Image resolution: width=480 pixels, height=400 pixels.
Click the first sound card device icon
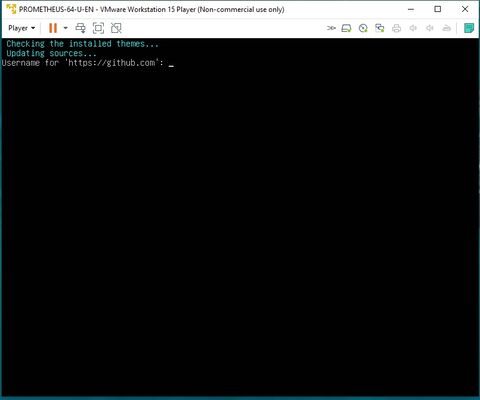413,28
